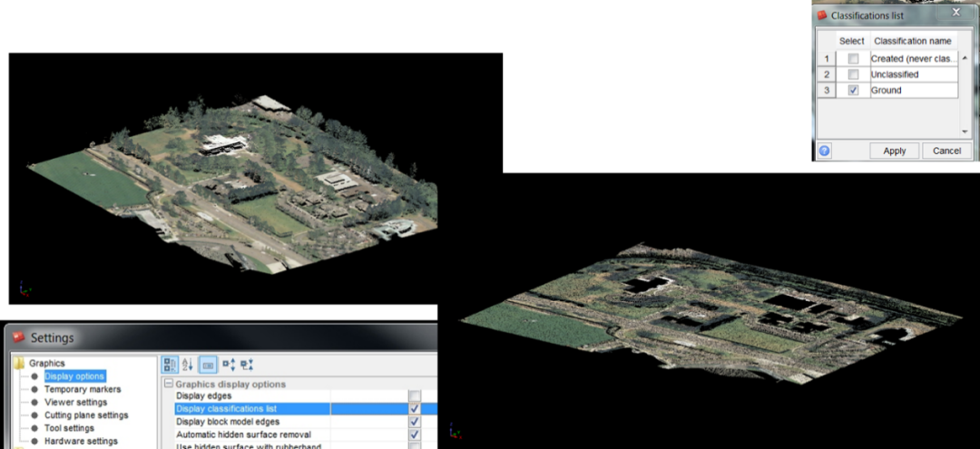The height and width of the screenshot is (449, 980).
Task: Toggle the description area icon in Settings toolbar
Action: tap(209, 365)
